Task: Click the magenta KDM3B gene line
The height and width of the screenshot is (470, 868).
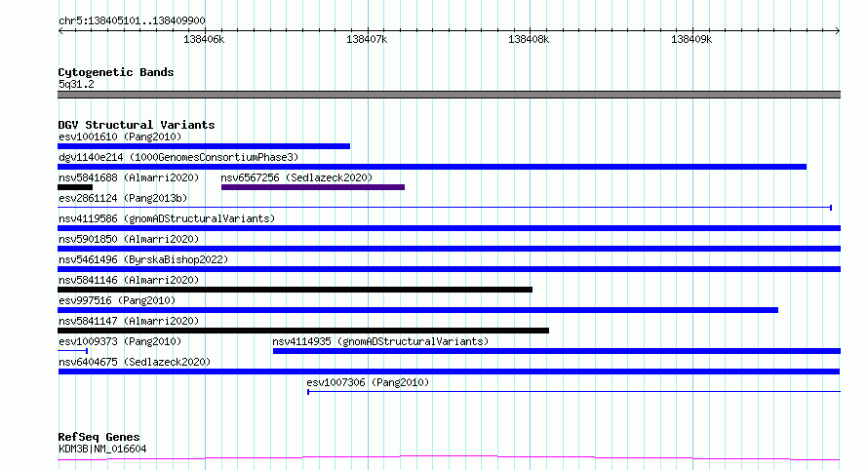Action: point(449,458)
